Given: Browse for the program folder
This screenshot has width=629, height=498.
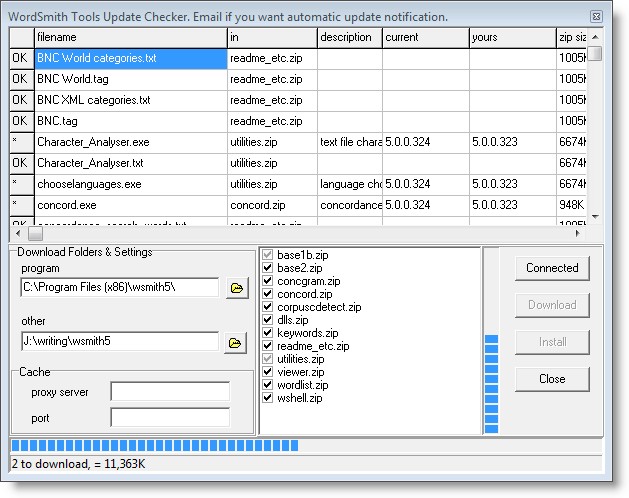Looking at the screenshot, I should pyautogui.click(x=235, y=288).
